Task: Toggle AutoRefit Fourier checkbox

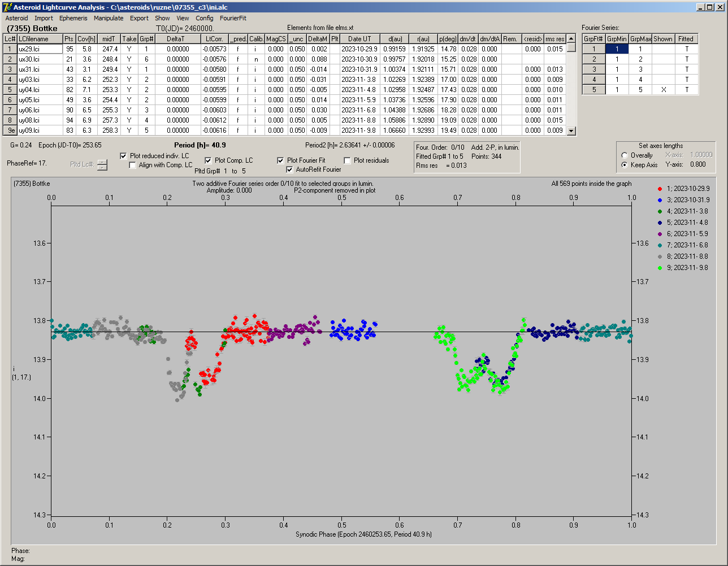Action: tap(290, 169)
